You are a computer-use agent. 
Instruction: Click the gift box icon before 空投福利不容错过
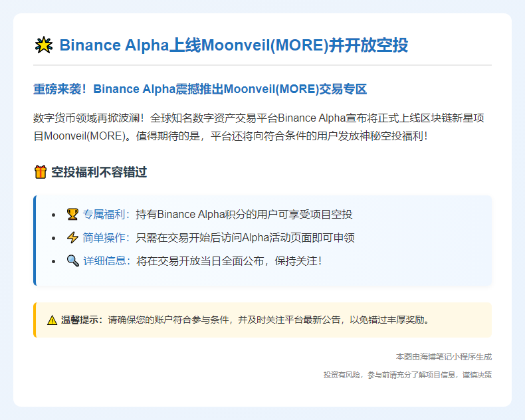tap(40, 172)
